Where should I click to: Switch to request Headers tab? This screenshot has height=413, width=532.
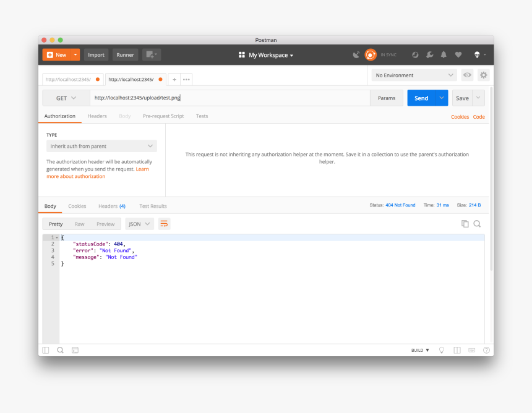click(x=97, y=116)
